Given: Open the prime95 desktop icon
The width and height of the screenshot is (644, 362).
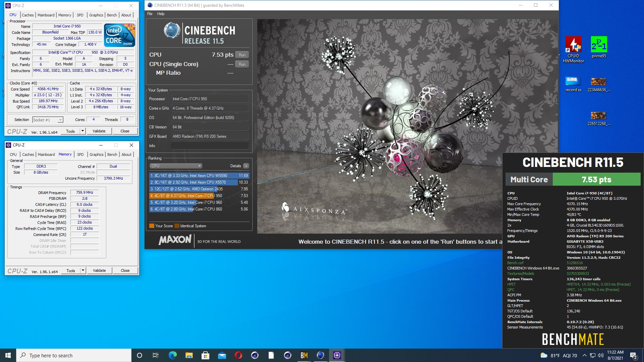Looking at the screenshot, I should [599, 47].
